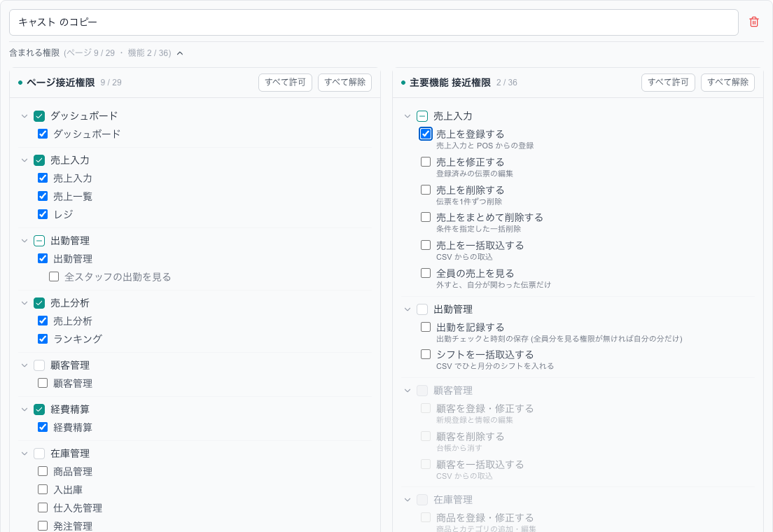This screenshot has height=532, width=773.
Task: Uncheck the レジ checkbox
Action: click(x=43, y=214)
